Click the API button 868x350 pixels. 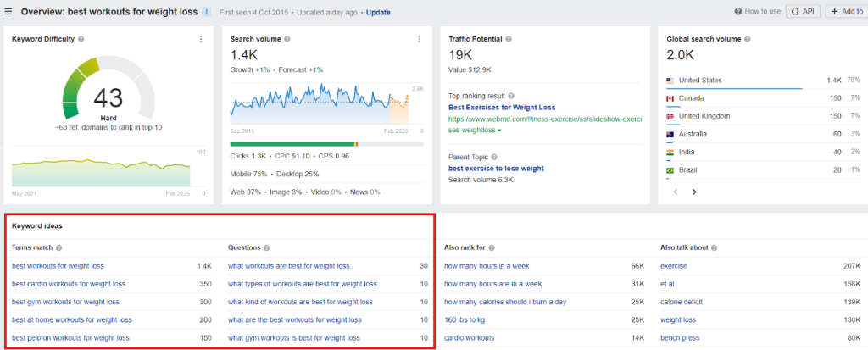tap(803, 12)
